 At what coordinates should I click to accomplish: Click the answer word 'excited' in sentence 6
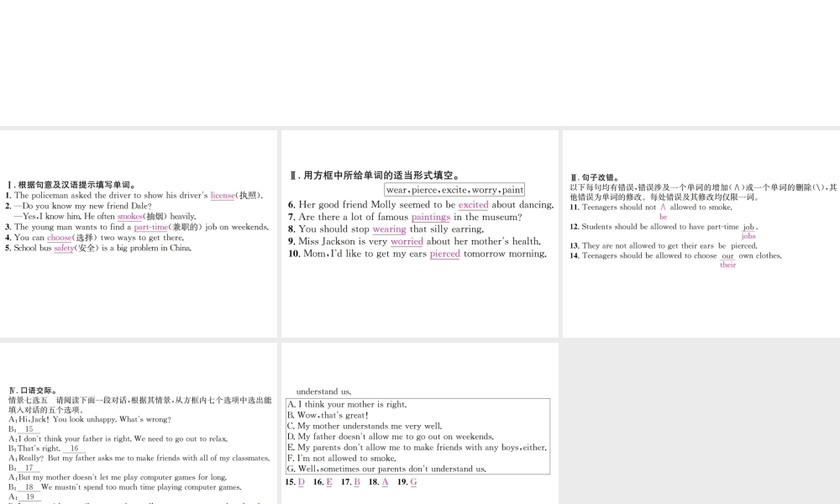[473, 205]
